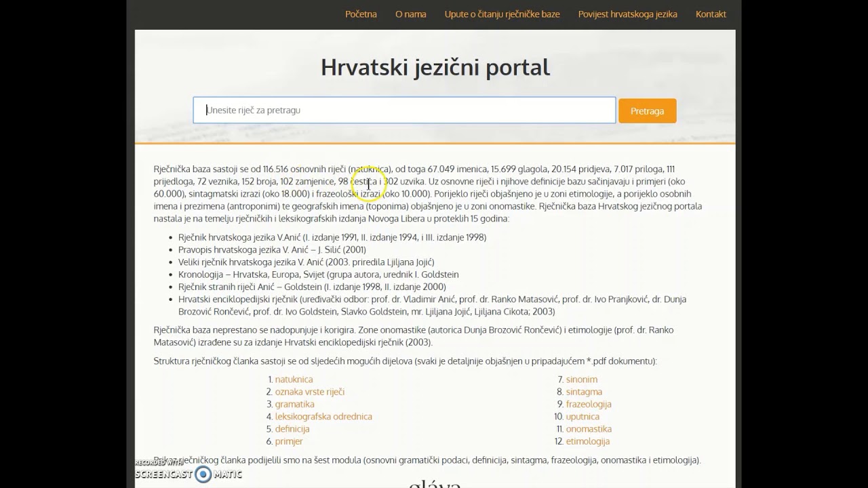This screenshot has height=488, width=868.
Task: Open the Kontakt page
Action: (x=711, y=14)
